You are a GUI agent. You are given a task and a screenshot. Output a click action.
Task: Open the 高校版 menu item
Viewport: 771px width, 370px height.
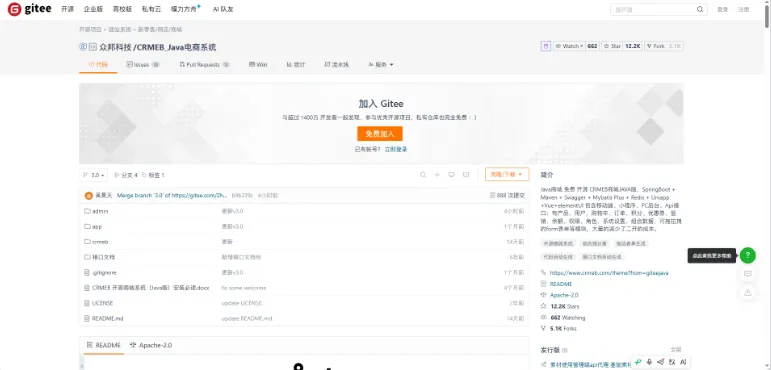pos(121,9)
